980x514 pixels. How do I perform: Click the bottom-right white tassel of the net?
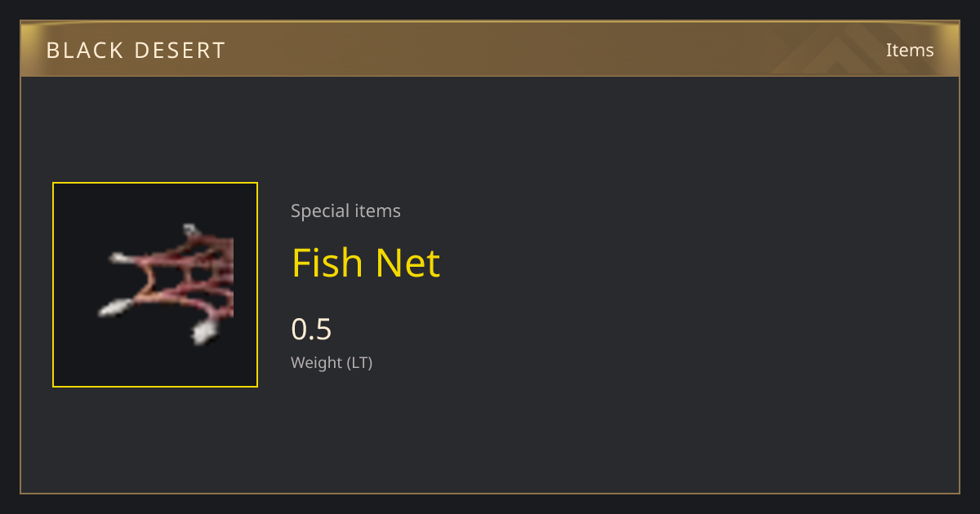pyautogui.click(x=203, y=330)
